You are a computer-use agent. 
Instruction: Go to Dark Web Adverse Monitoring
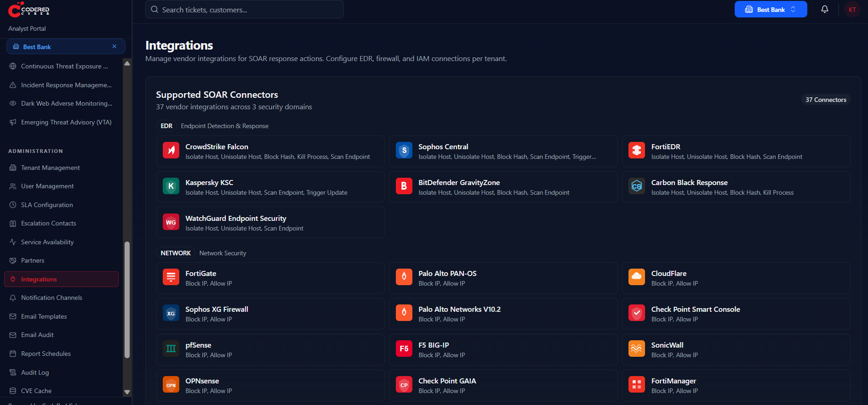(x=62, y=103)
